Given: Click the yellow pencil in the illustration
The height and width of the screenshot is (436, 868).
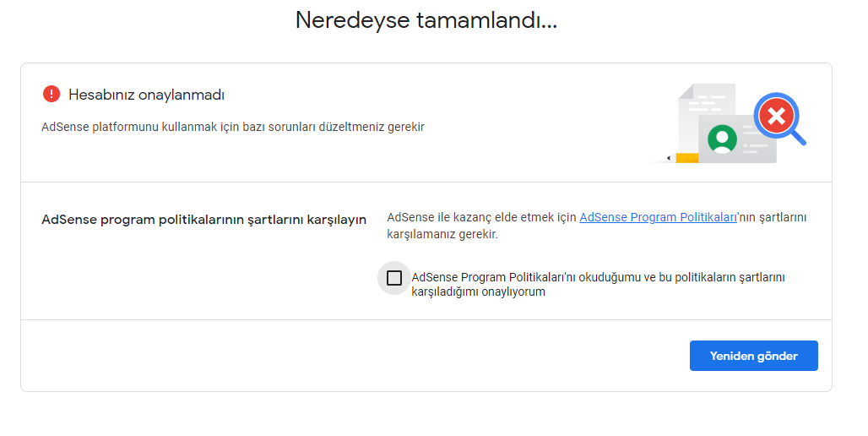Looking at the screenshot, I should [x=682, y=159].
